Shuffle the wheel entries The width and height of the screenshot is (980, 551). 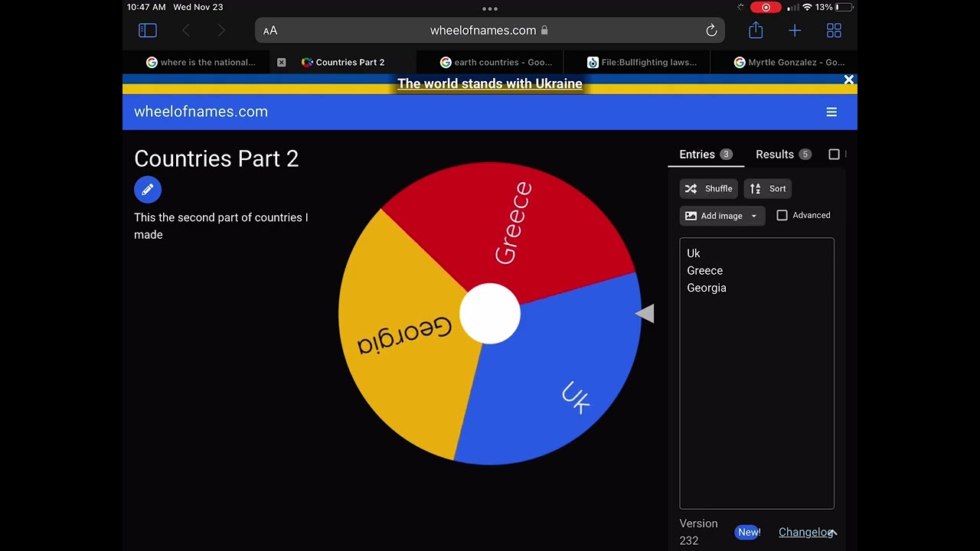pos(709,188)
